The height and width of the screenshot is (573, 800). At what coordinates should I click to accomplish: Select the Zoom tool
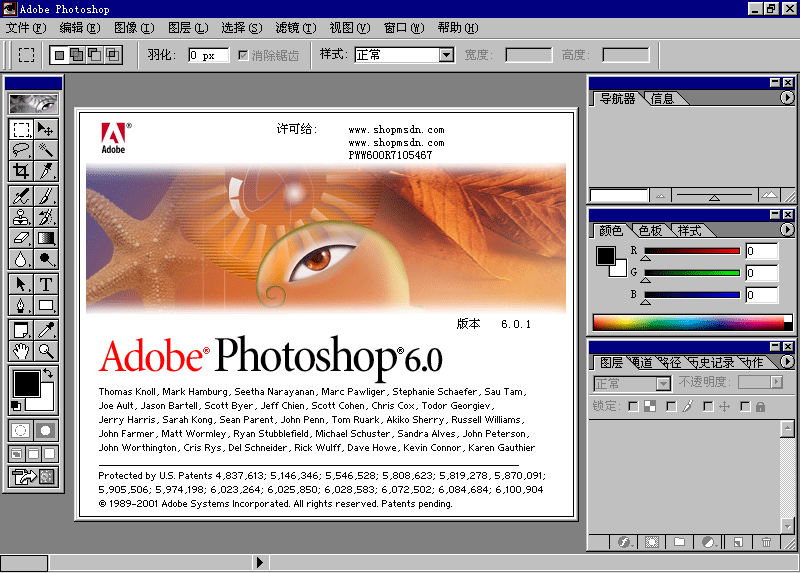[x=46, y=351]
